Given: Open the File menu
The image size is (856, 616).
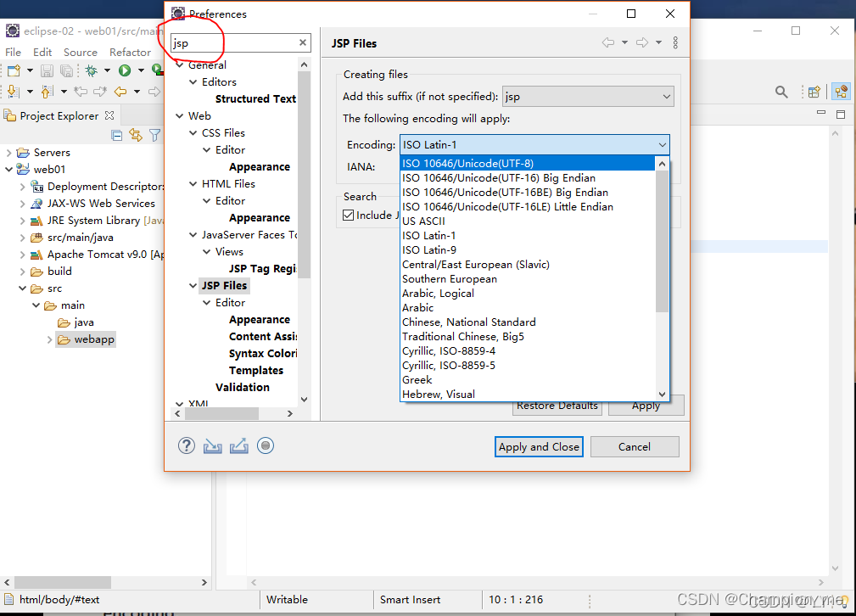Looking at the screenshot, I should click(13, 52).
